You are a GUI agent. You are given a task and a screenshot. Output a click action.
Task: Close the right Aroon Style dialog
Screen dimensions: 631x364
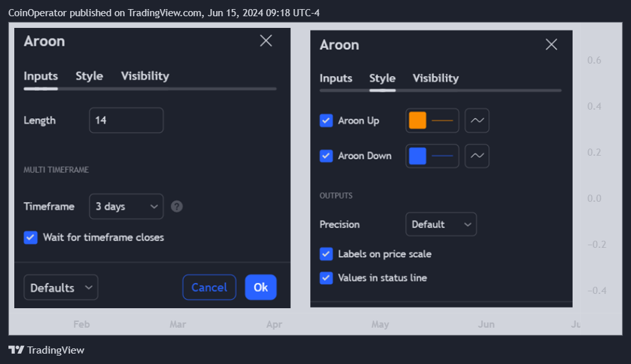tap(551, 44)
